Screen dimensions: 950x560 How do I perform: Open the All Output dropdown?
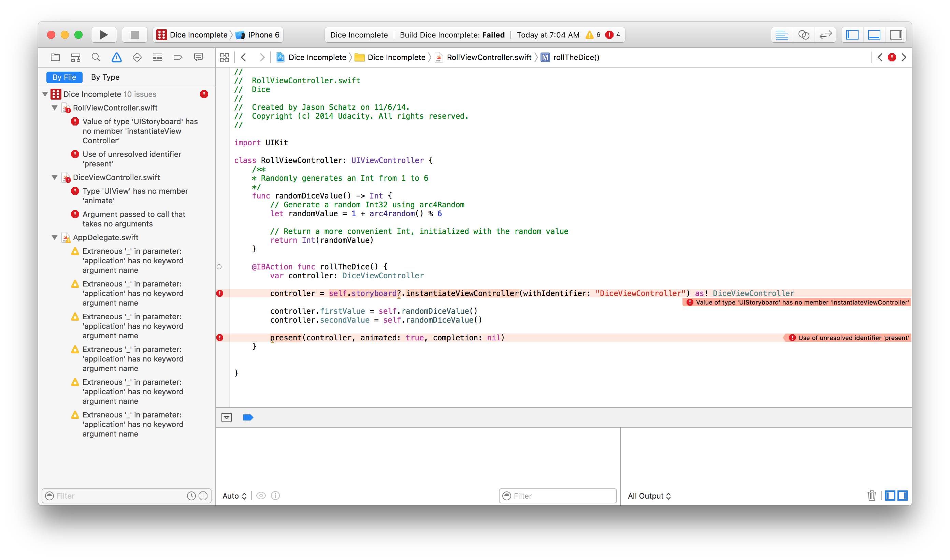click(649, 496)
